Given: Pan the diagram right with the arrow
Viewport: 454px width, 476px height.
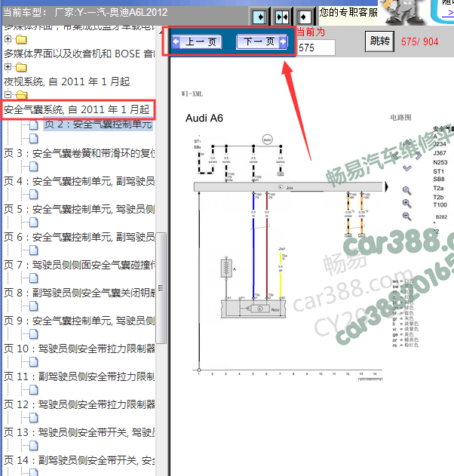Looking at the screenshot, I should 419,156.
